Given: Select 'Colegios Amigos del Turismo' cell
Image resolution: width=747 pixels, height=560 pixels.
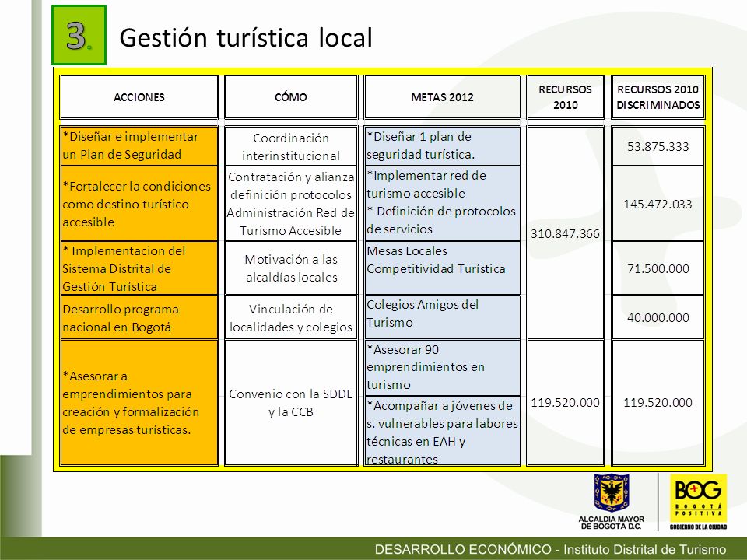Looking at the screenshot, I should (x=442, y=317).
